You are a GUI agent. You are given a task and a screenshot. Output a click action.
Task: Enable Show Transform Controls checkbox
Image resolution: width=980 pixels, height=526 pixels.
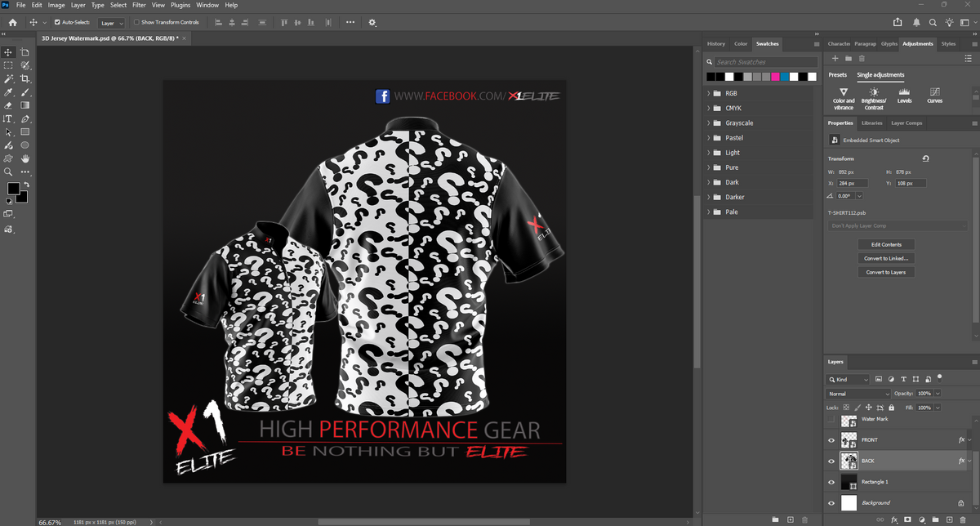136,23
